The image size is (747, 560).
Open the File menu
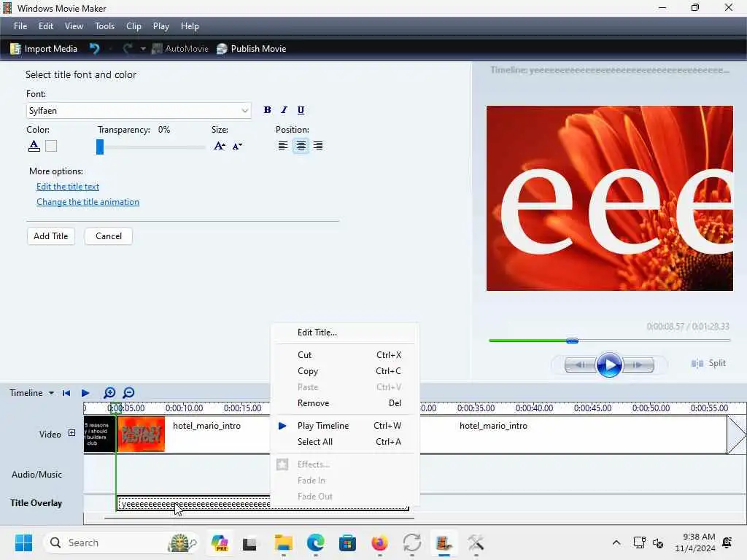(20, 26)
